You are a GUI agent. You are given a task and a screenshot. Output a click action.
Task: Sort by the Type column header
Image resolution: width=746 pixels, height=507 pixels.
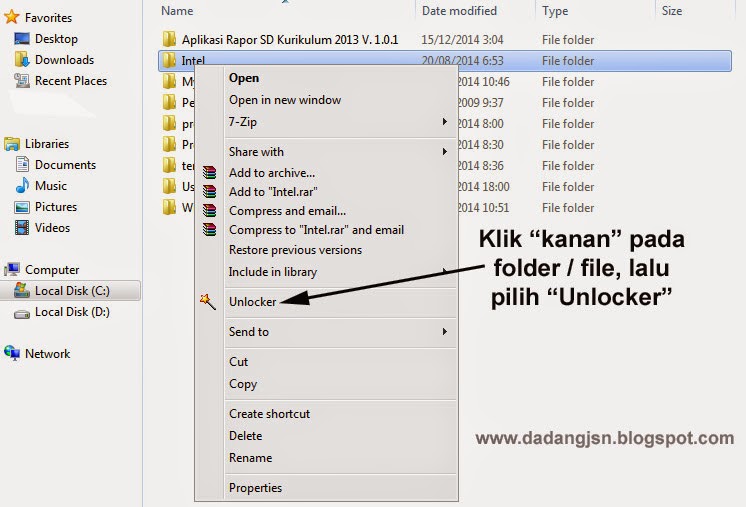[555, 10]
